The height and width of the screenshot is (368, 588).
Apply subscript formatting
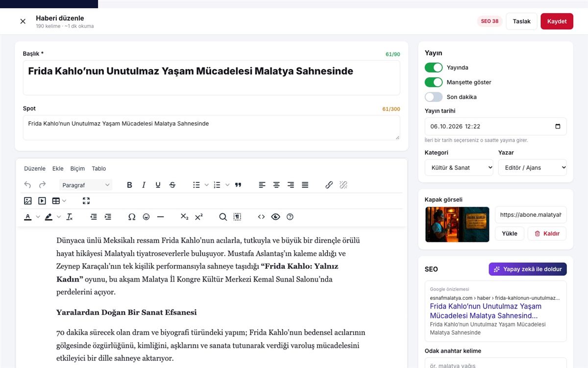pos(184,217)
